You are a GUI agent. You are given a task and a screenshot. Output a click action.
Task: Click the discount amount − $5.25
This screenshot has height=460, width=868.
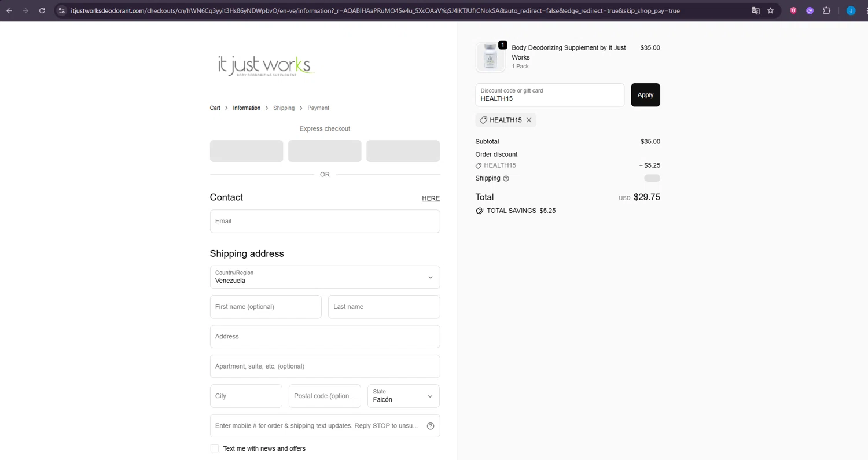(650, 165)
